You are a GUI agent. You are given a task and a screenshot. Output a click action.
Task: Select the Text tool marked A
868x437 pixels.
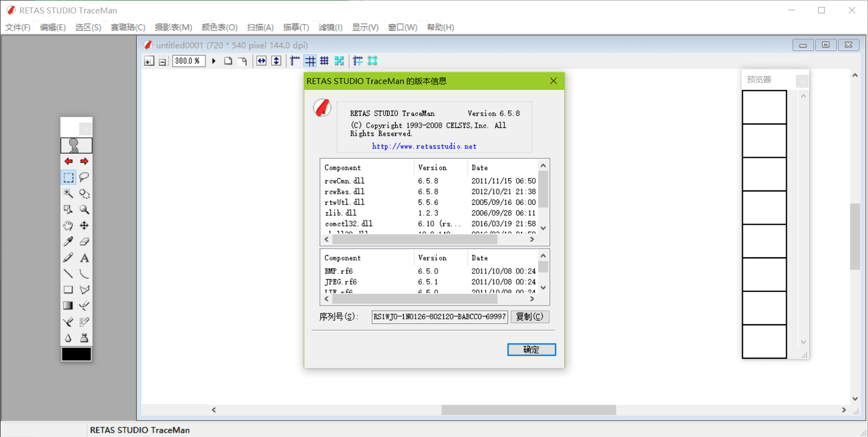click(85, 258)
